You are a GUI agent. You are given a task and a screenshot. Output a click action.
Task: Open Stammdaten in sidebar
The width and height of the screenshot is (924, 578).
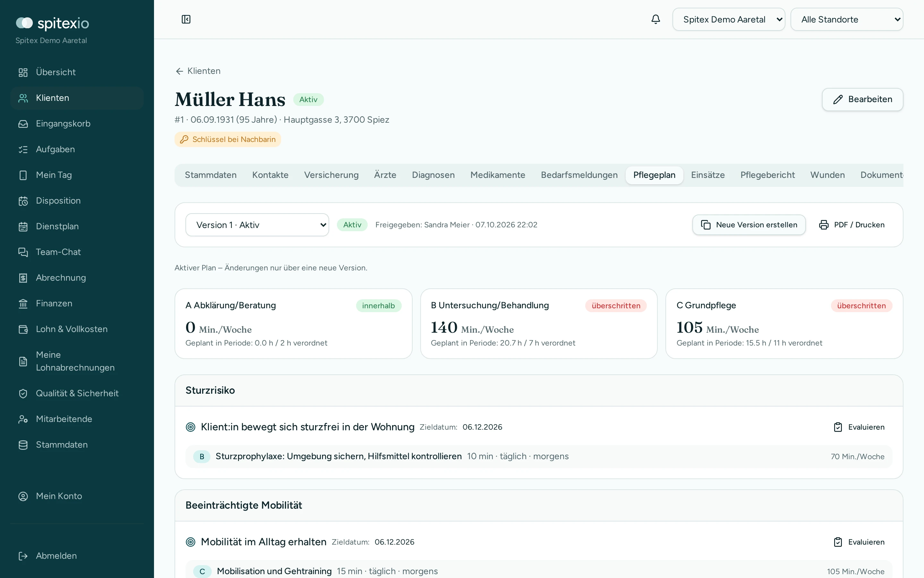coord(77,445)
